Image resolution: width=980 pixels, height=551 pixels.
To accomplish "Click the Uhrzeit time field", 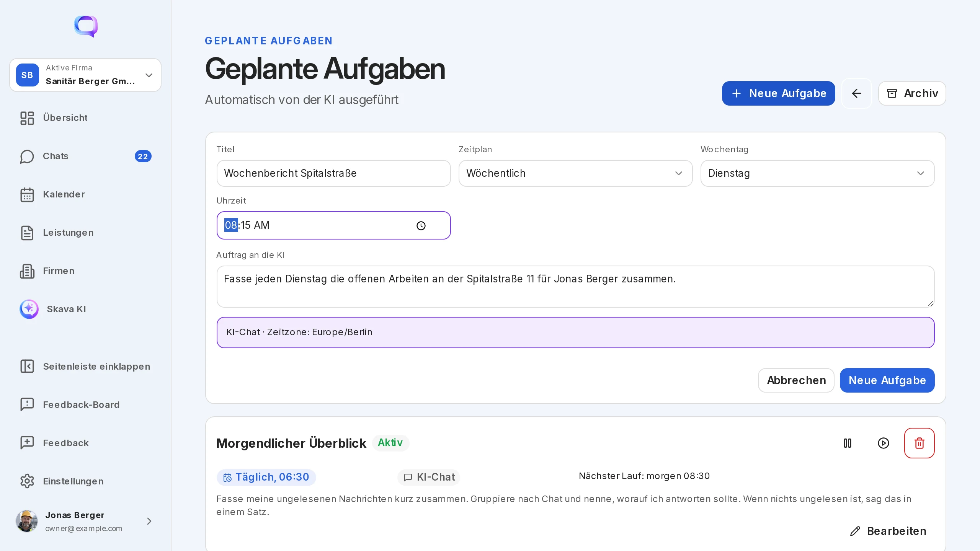I will [x=333, y=225].
